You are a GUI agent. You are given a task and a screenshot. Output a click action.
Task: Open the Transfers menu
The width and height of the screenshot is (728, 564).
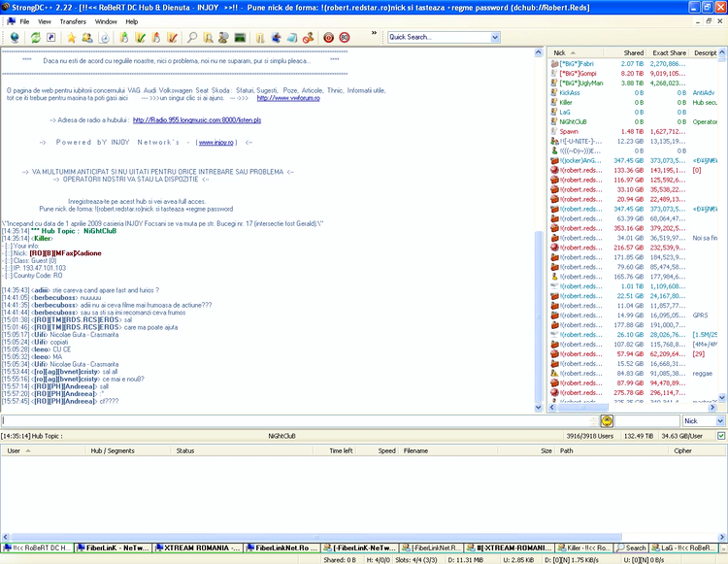[x=73, y=21]
